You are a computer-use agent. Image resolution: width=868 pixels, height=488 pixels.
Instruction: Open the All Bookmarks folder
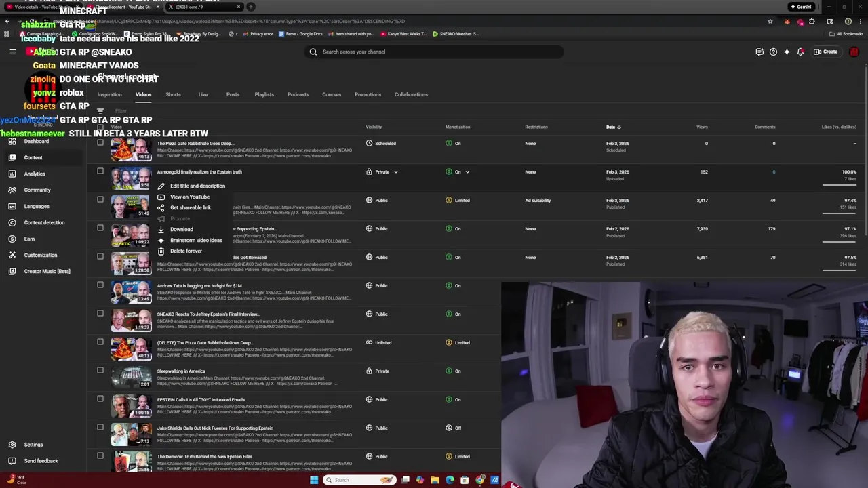coord(846,34)
